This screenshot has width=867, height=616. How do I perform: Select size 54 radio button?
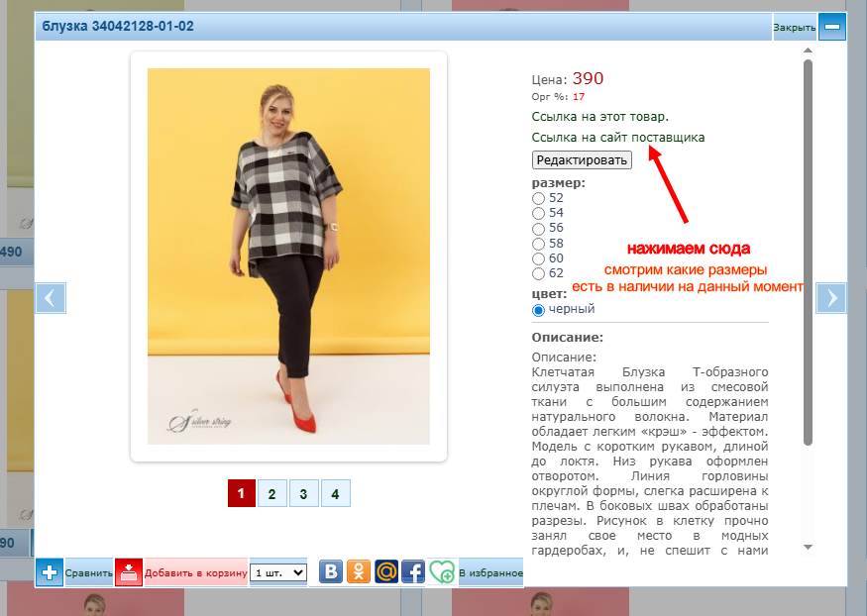[x=538, y=213]
